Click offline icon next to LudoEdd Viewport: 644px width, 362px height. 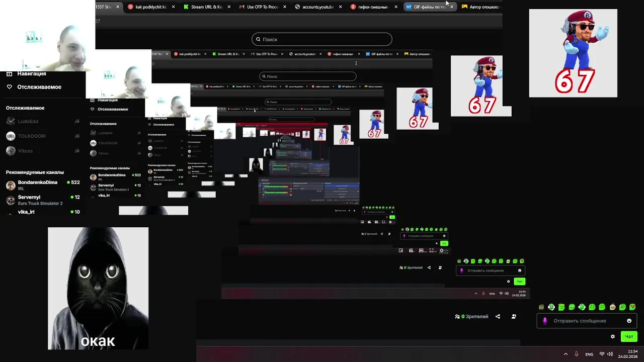coord(77,121)
